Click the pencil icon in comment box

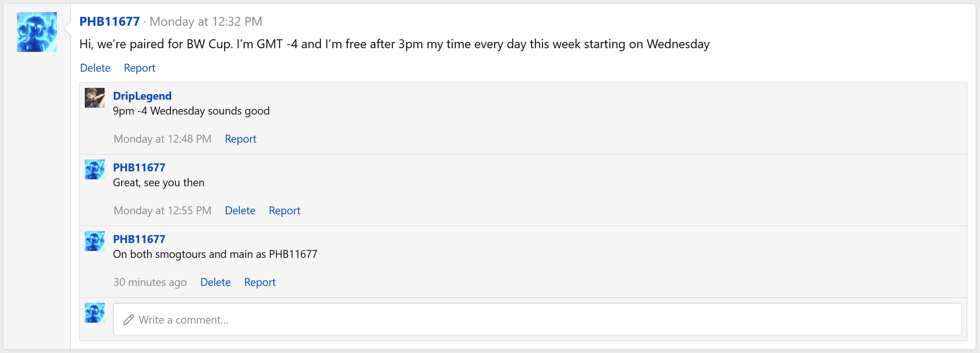click(129, 320)
